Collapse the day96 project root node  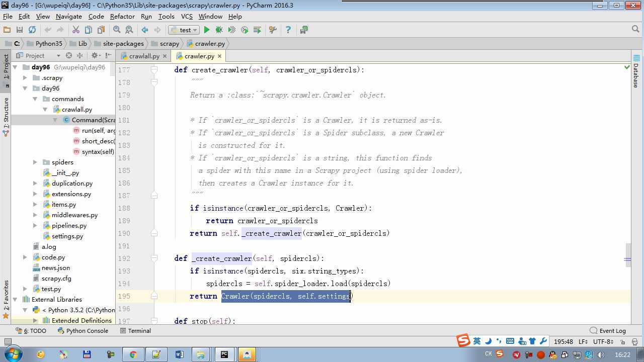(15, 67)
